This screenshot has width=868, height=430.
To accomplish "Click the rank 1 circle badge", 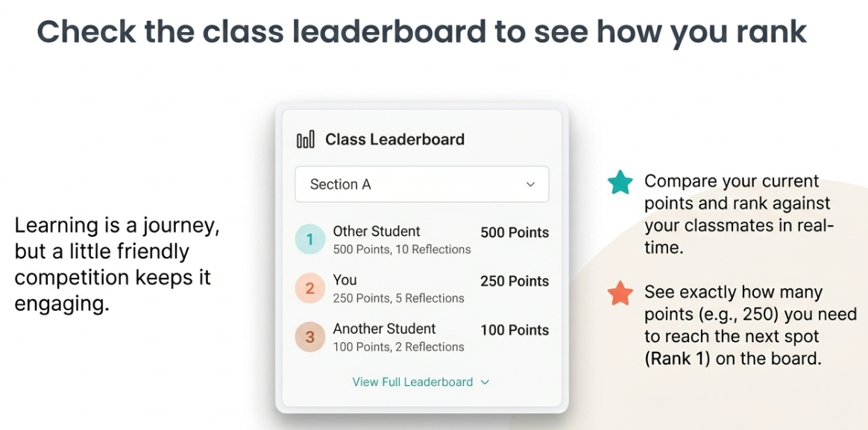I will coord(310,239).
